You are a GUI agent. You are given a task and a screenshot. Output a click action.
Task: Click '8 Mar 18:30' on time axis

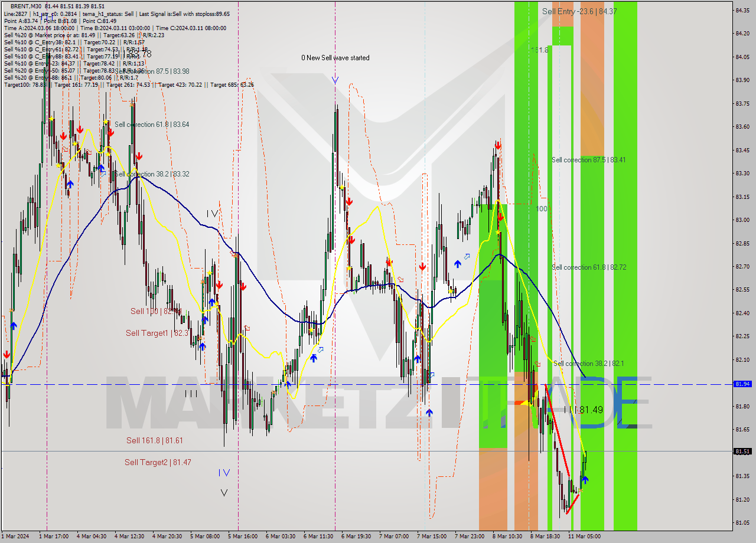[545, 537]
